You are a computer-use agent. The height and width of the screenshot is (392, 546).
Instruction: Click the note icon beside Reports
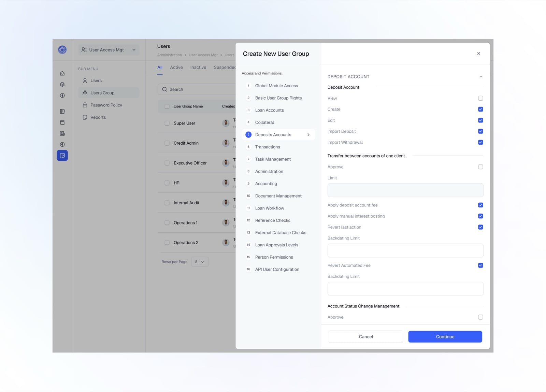[x=85, y=117]
